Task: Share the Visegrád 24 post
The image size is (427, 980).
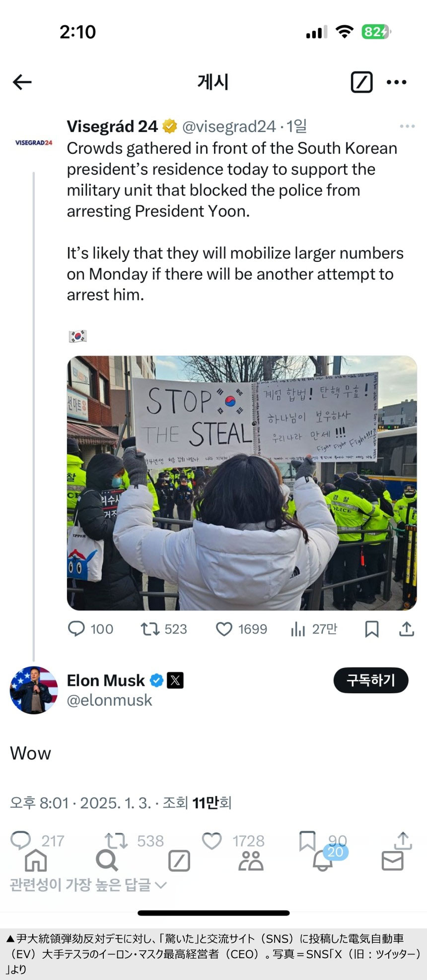Action: click(x=407, y=629)
